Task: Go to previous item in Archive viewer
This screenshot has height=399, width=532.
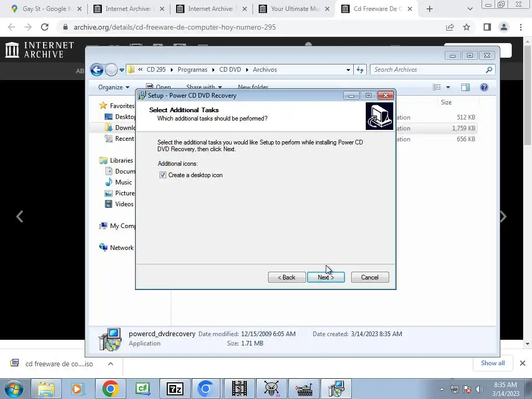Action: coord(20,217)
